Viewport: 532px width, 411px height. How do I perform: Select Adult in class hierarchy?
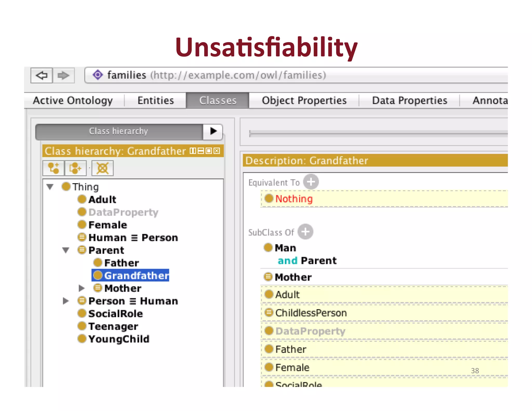[97, 200]
